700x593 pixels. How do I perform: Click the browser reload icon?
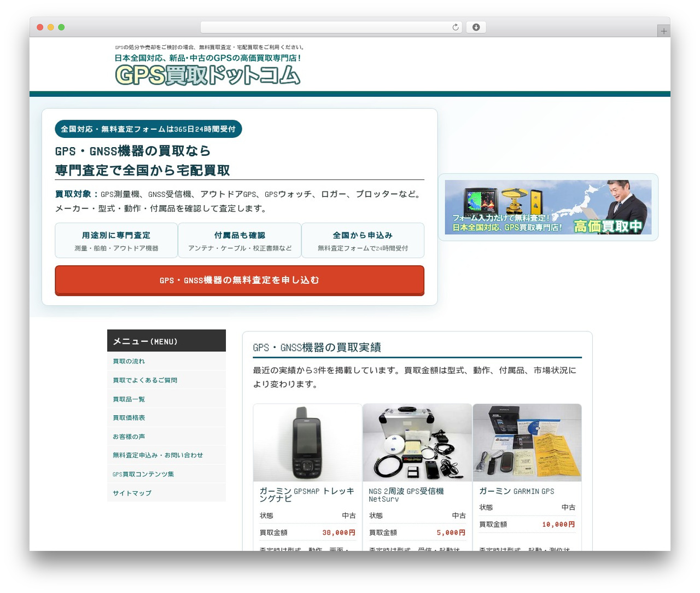click(x=456, y=27)
